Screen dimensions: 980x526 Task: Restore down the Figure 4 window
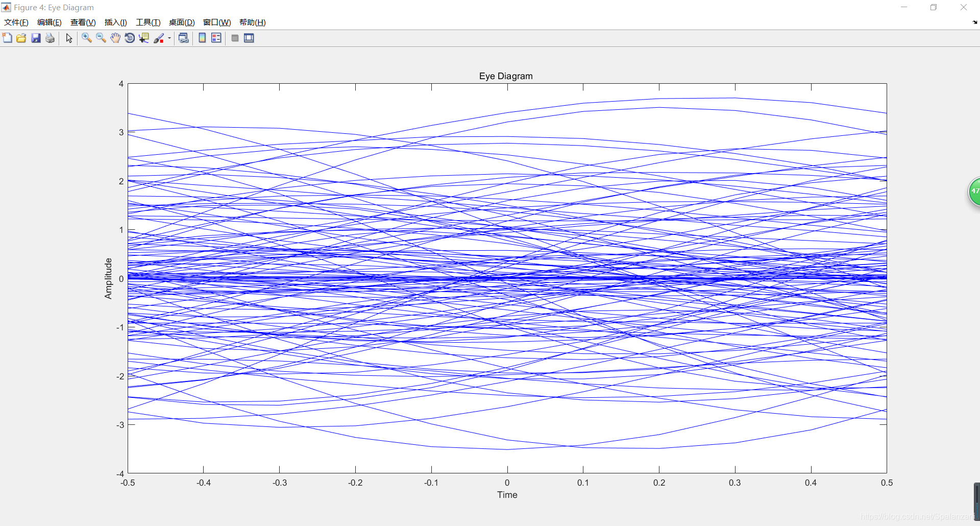pyautogui.click(x=934, y=7)
